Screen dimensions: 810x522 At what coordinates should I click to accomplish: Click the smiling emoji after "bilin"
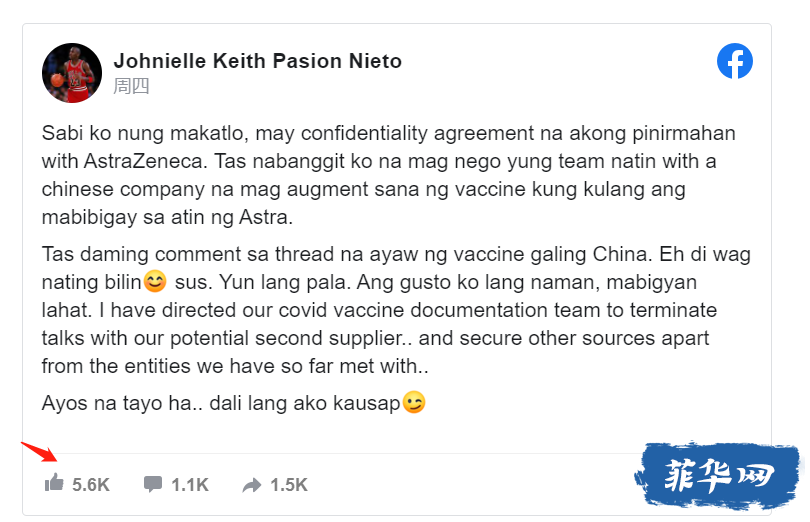pos(155,282)
